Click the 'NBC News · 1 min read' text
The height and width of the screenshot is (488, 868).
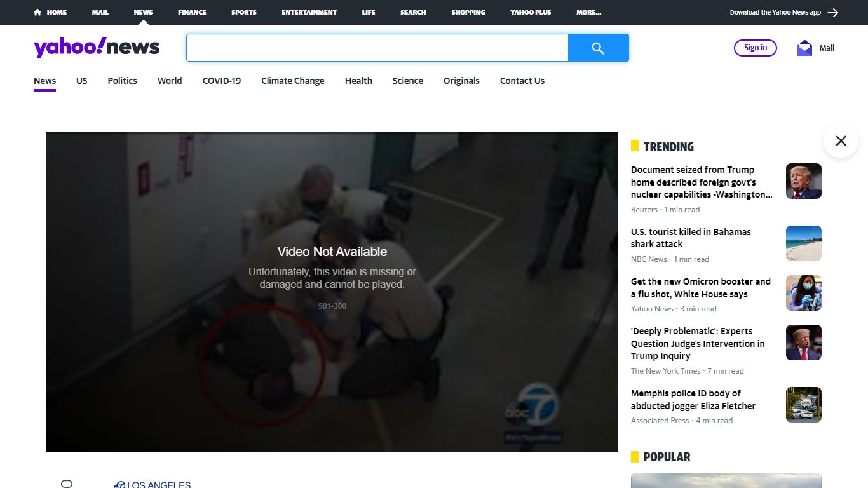click(670, 259)
